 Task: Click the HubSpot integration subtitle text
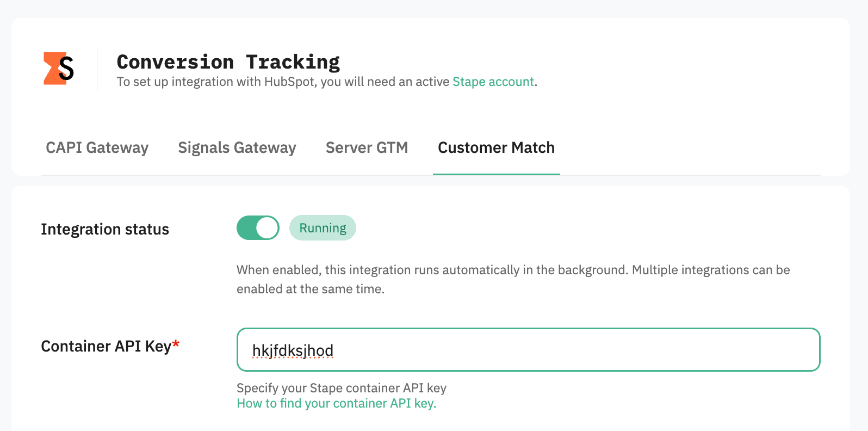tap(283, 82)
